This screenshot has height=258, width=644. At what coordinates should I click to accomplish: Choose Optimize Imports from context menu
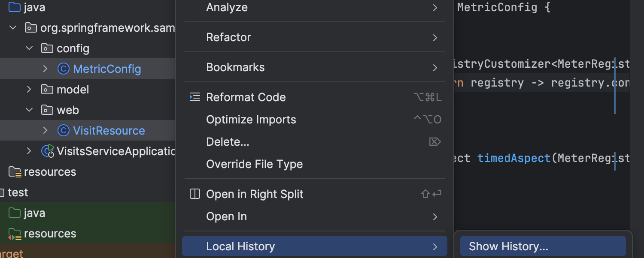(251, 120)
